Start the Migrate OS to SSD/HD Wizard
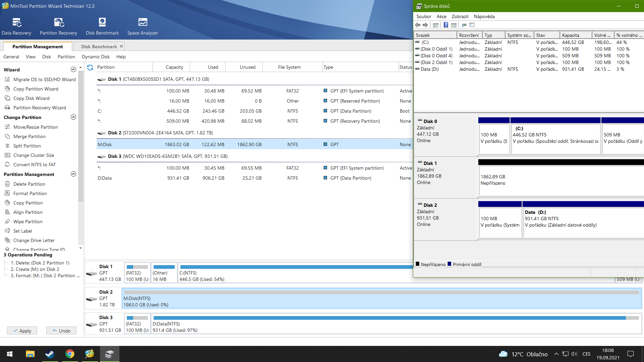 44,79
